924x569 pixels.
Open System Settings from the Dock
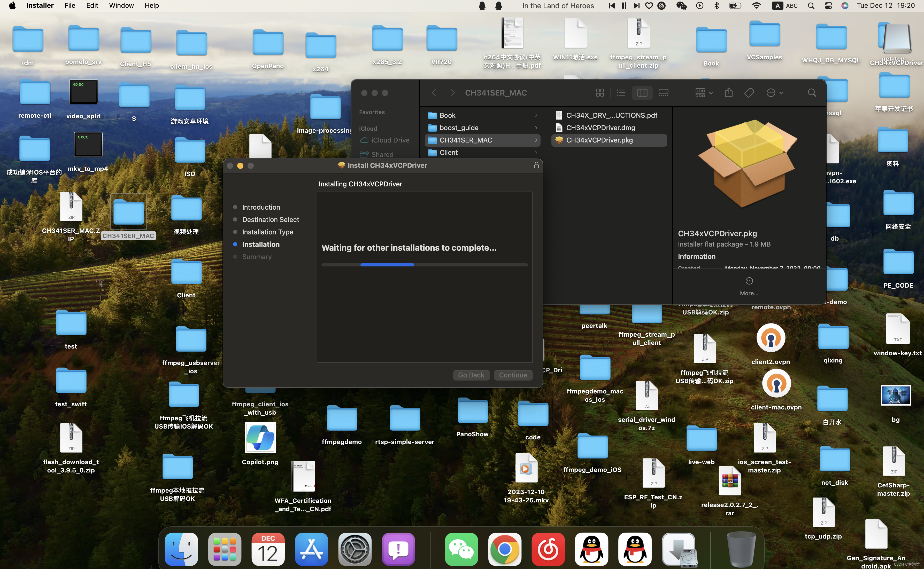(x=355, y=549)
